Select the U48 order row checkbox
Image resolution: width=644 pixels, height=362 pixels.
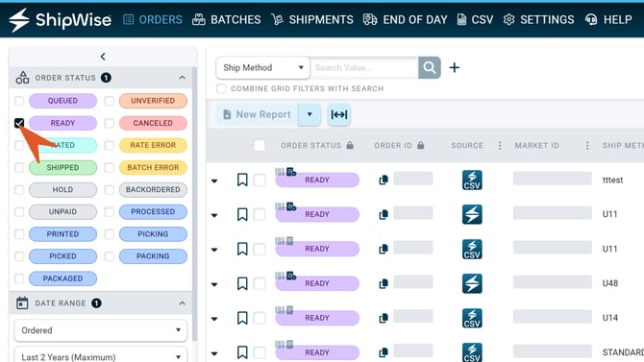click(x=260, y=283)
